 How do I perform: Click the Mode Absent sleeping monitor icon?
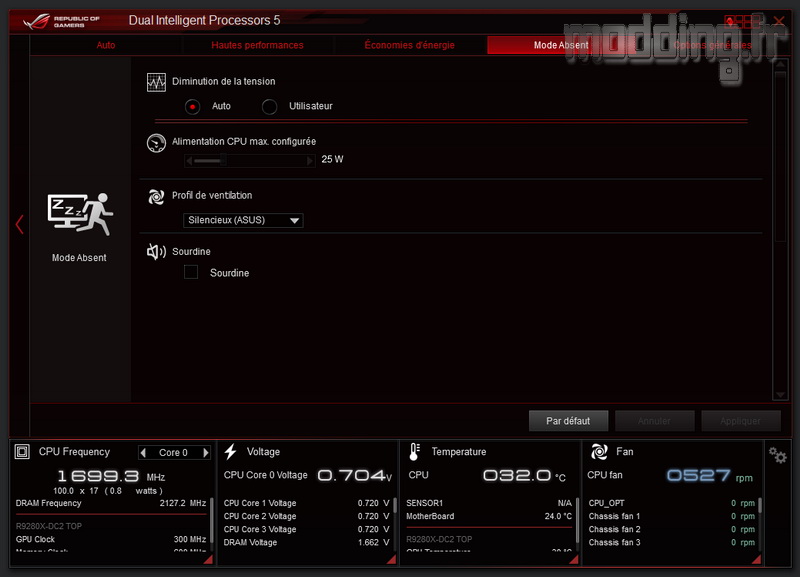(x=80, y=214)
